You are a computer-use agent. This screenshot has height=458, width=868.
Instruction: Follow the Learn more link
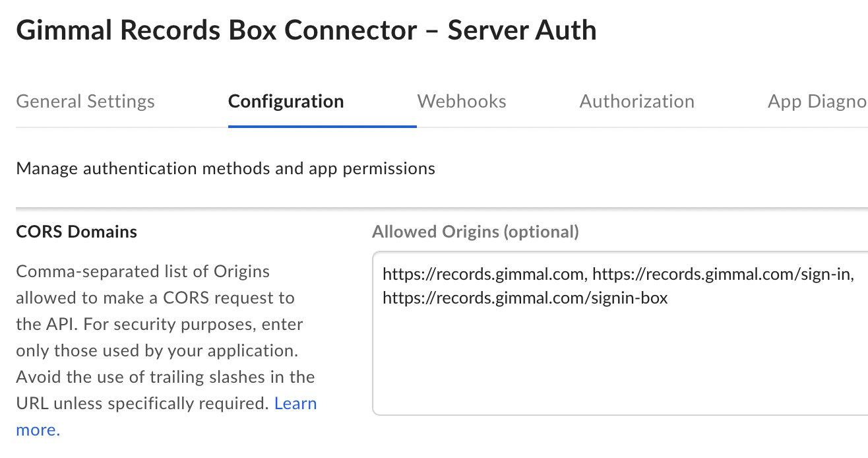(295, 404)
